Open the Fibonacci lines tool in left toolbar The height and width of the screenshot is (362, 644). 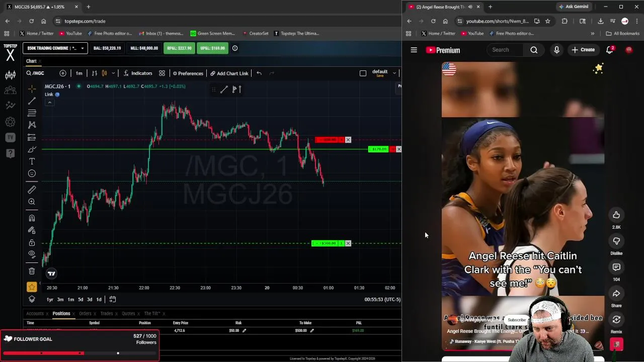32,113
